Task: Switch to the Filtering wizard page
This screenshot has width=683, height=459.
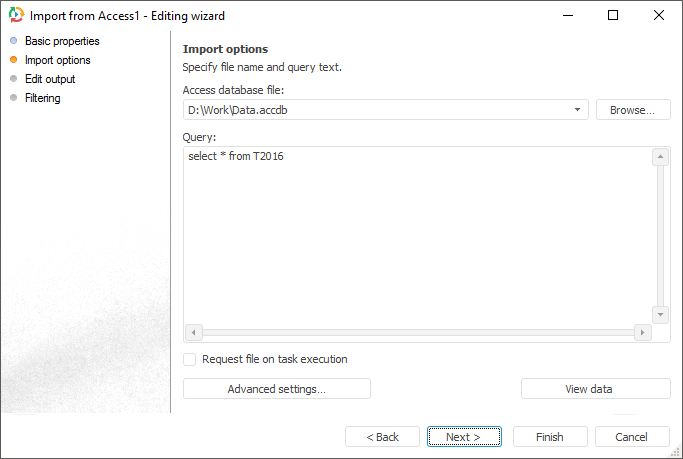Action: 43,98
